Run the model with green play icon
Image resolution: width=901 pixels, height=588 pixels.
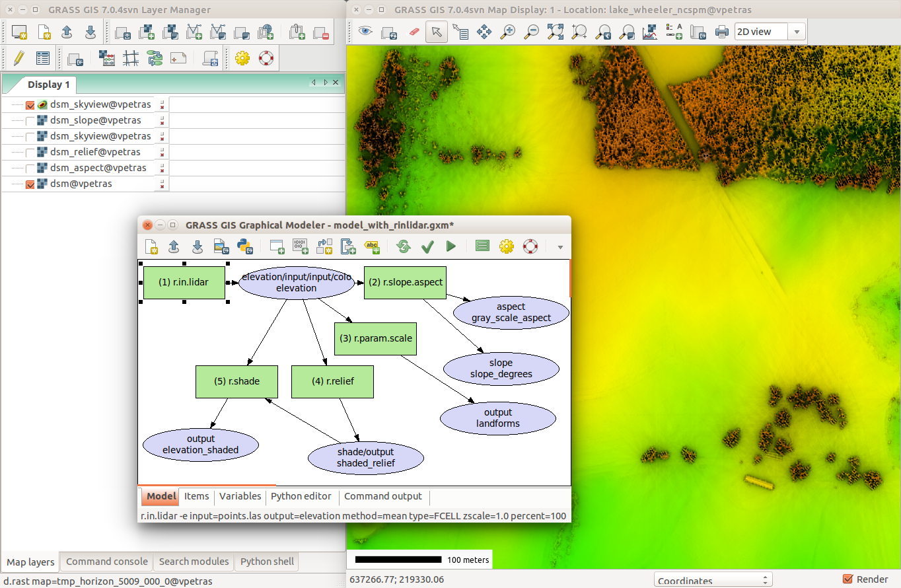click(x=451, y=246)
